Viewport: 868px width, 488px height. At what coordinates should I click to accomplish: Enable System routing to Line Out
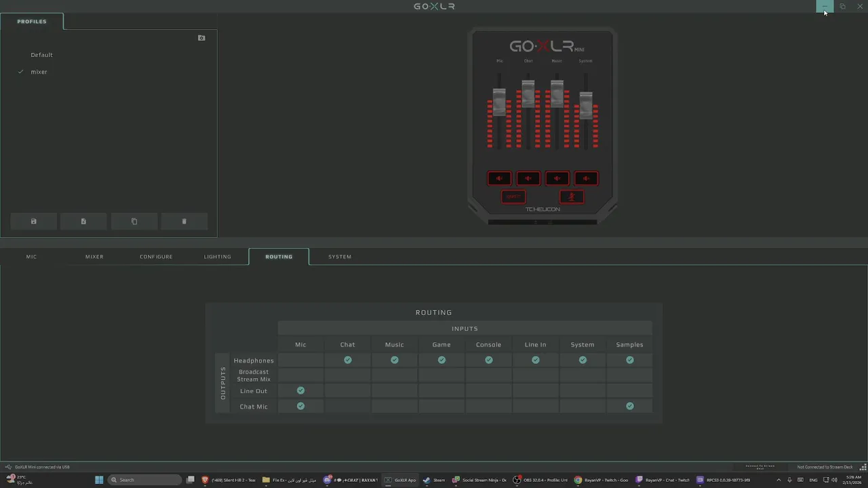point(583,391)
